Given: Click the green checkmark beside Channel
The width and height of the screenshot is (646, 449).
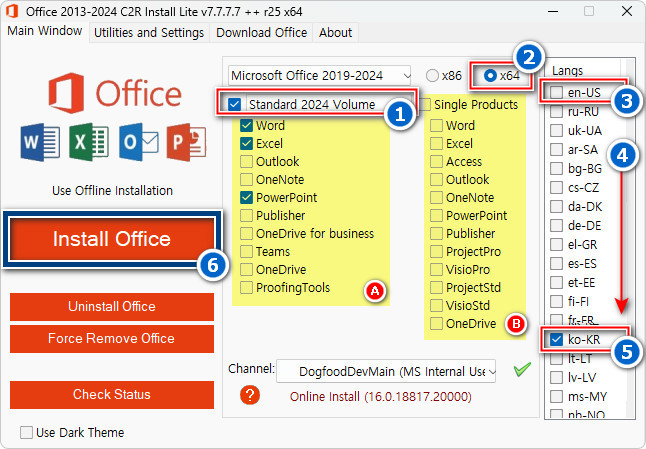Looking at the screenshot, I should click(520, 371).
